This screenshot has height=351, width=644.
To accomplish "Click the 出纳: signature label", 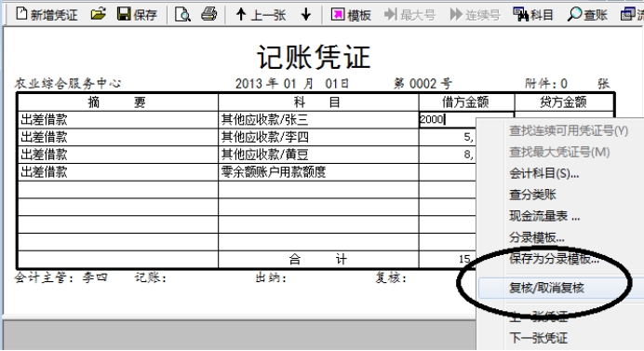I will 271,277.
